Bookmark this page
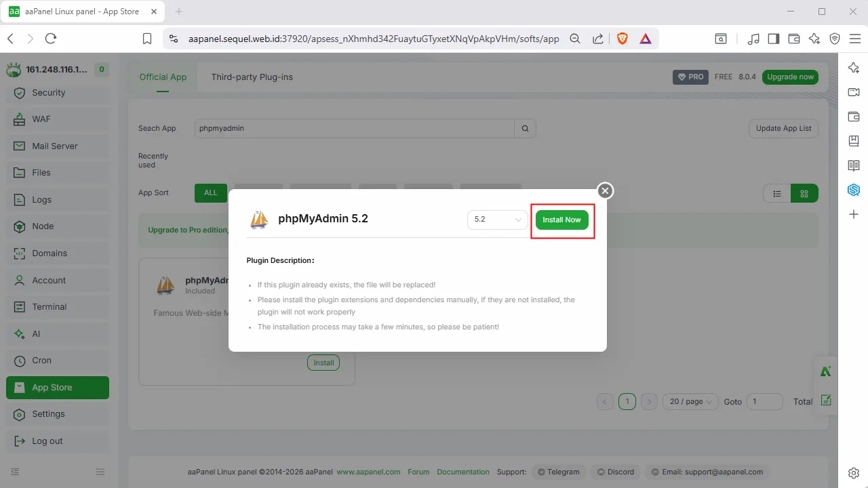 coord(147,39)
